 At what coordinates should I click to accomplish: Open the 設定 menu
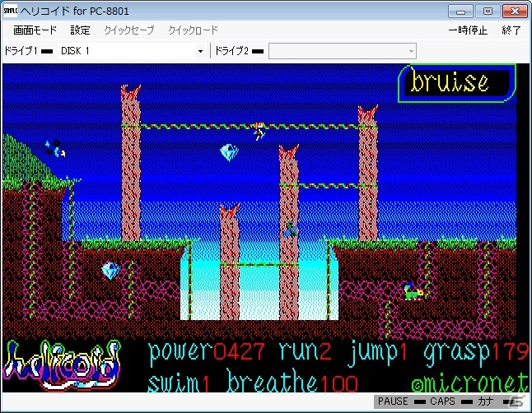point(80,30)
